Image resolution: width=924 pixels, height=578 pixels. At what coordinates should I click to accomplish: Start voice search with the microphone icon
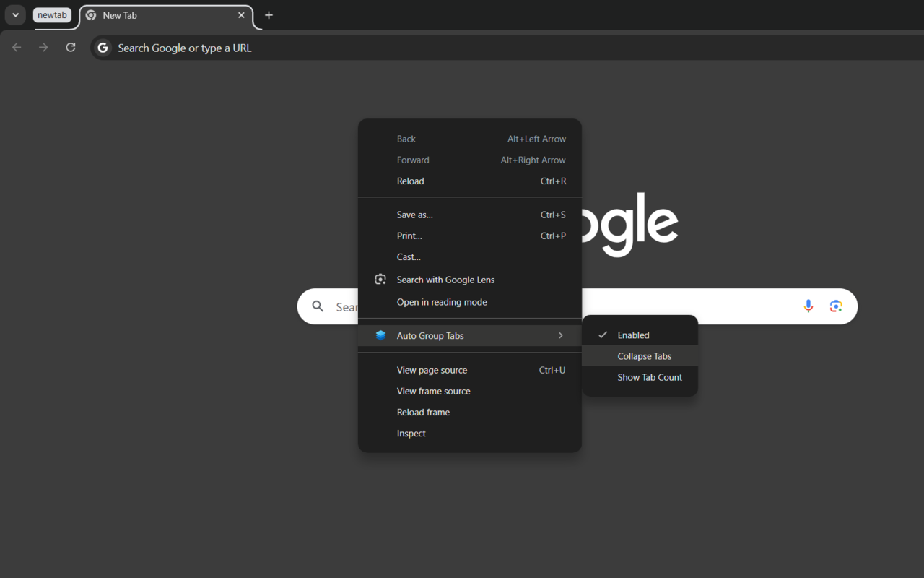[x=808, y=306]
